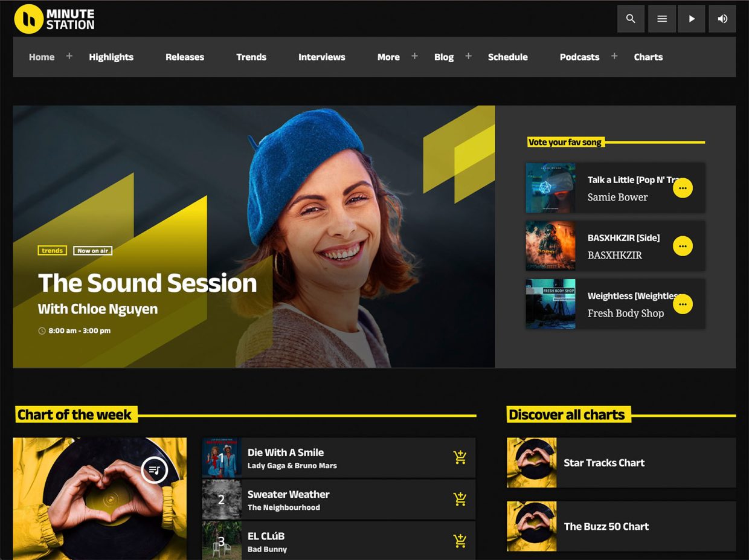The width and height of the screenshot is (749, 560).
Task: Expand the Blog submenu plus sign
Action: tap(468, 56)
